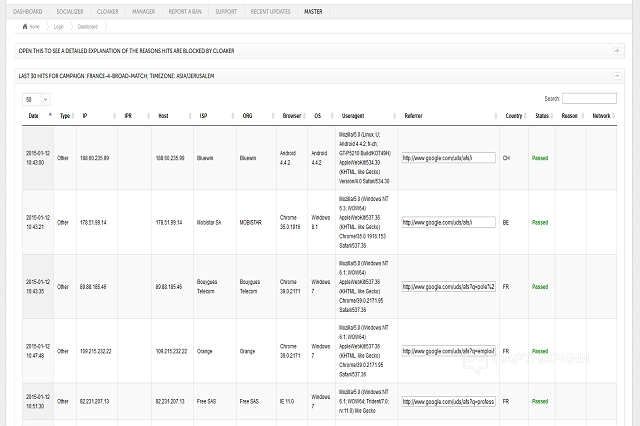Click the first row's Referrer URL field
640x426 pixels.
coord(448,157)
